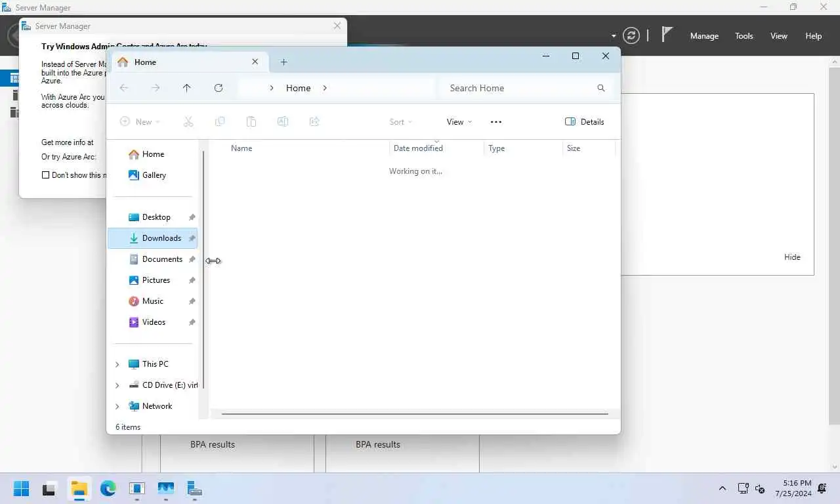Add a new File Explorer tab
Screen dimensions: 840x504
click(x=283, y=62)
